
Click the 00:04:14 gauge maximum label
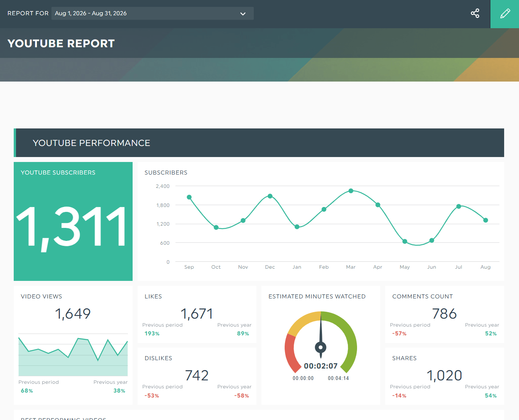point(338,378)
